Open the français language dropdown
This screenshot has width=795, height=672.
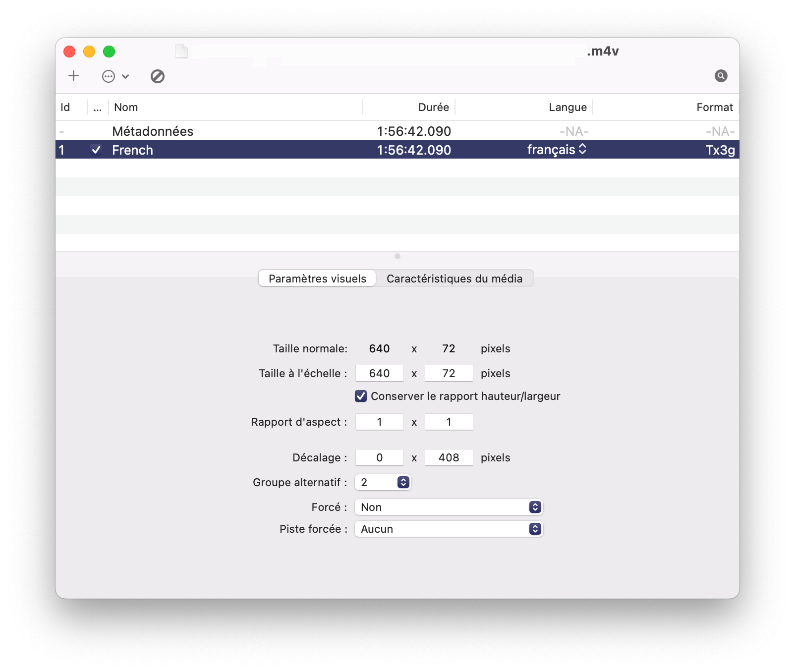[x=557, y=150]
